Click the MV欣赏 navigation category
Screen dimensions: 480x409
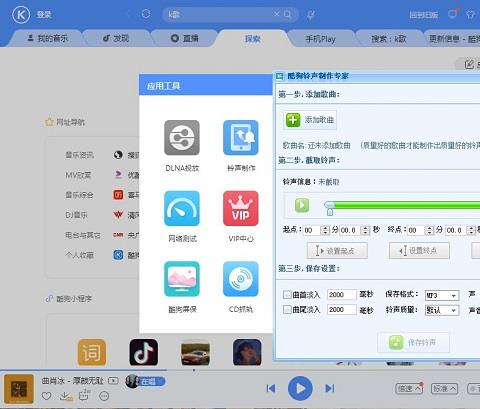coord(78,175)
